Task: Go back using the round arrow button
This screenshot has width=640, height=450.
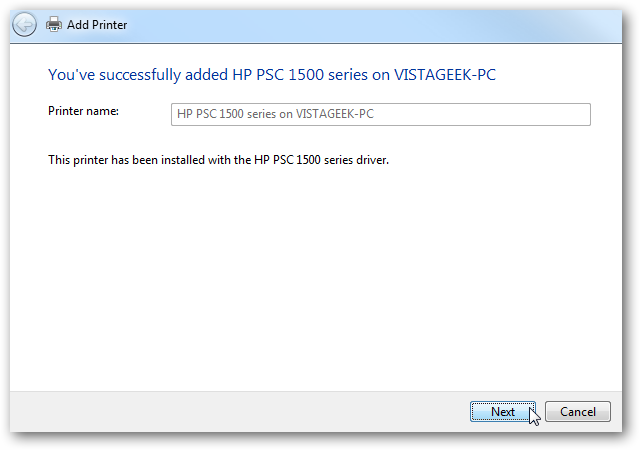Action: (x=24, y=25)
